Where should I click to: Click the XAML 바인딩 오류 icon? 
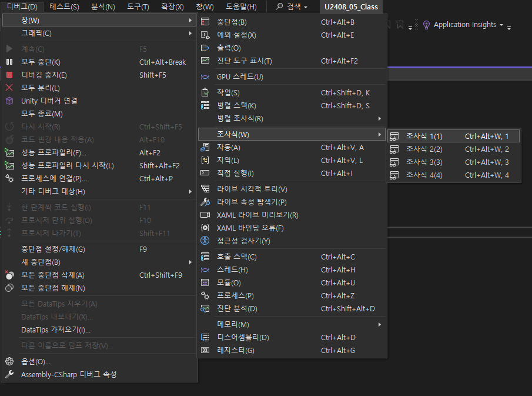click(205, 228)
